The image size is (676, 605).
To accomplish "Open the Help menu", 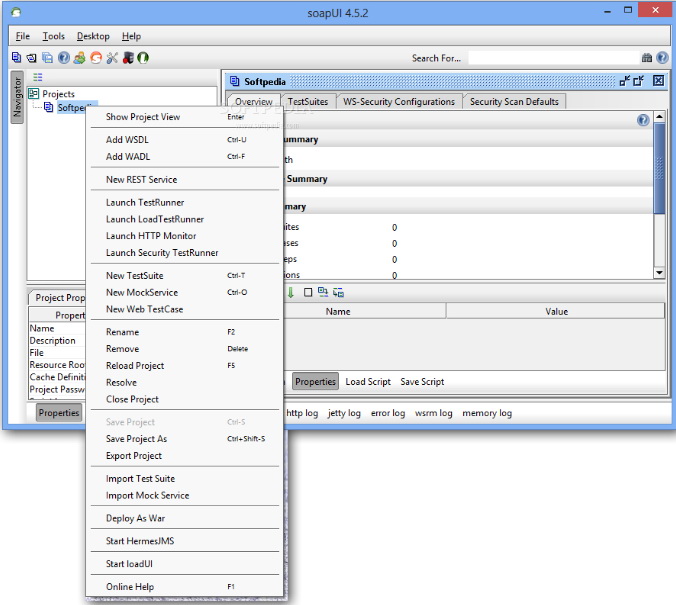I will (x=131, y=36).
